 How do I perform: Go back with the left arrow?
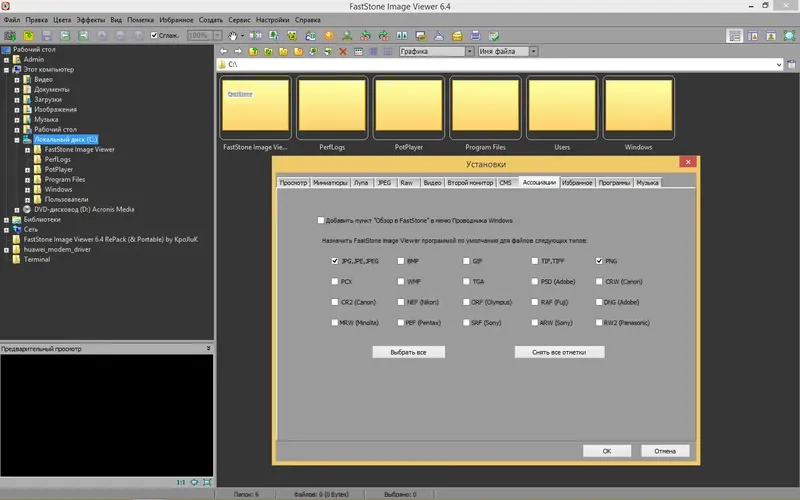(x=223, y=52)
